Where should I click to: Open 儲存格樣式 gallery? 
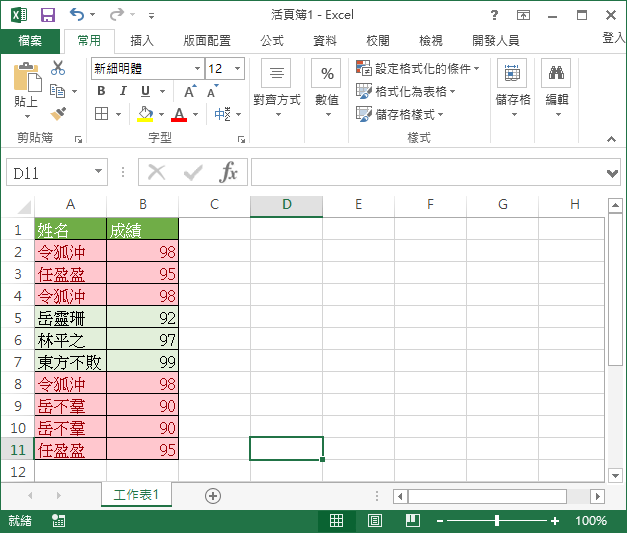click(399, 115)
